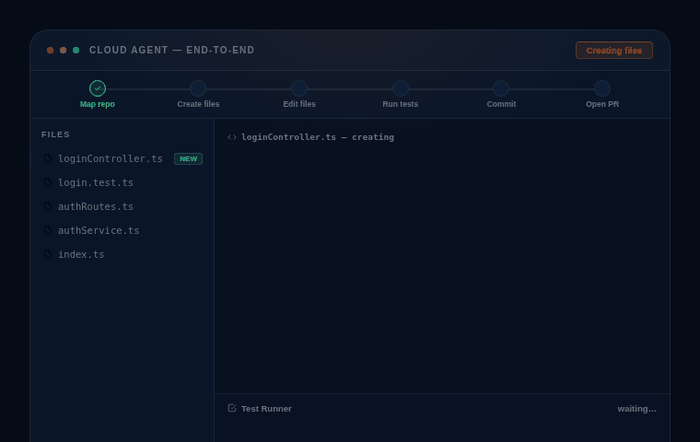Click the red window close dot
The height and width of the screenshot is (442, 700).
pyautogui.click(x=50, y=50)
